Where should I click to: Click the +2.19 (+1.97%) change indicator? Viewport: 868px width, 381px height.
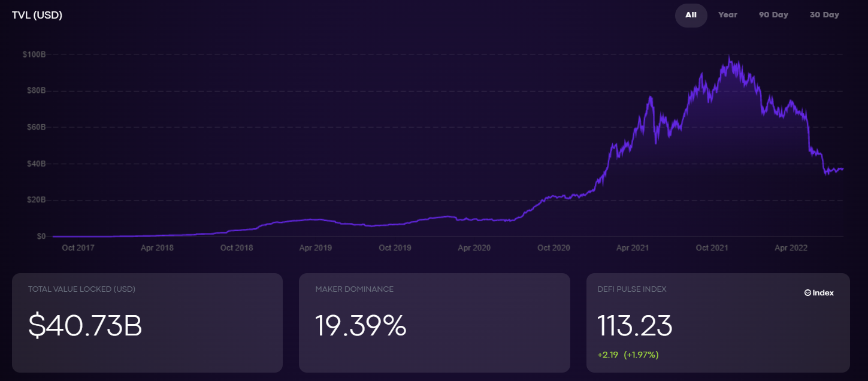(x=628, y=355)
